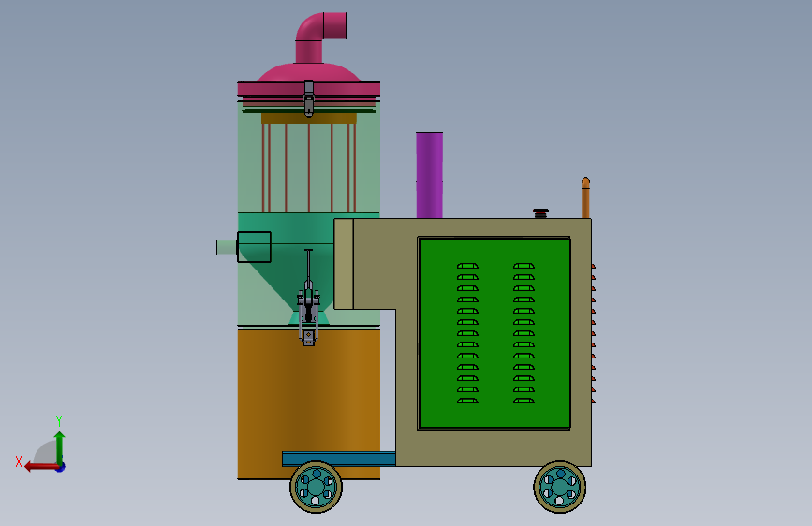Select the black knob atop the cabinet
Image resolution: width=812 pixels, height=526 pixels.
click(540, 213)
